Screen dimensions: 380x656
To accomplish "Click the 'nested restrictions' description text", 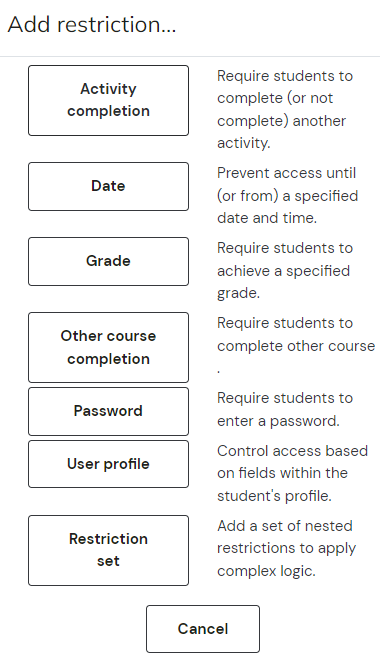I will tap(286, 537).
